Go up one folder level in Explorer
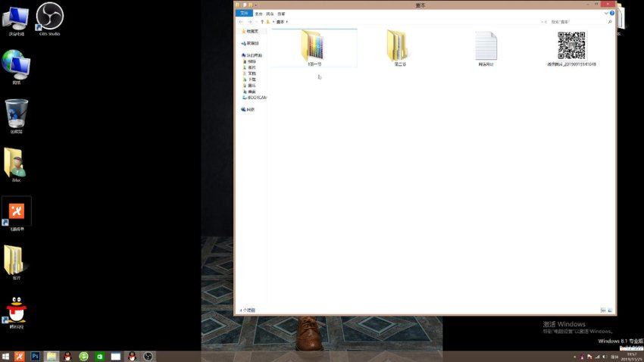 point(262,22)
